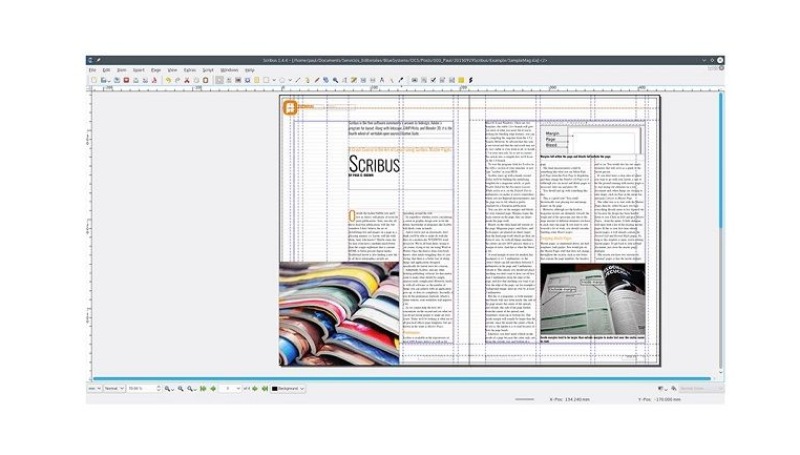
Task: Open the Insert menu
Action: click(x=139, y=70)
